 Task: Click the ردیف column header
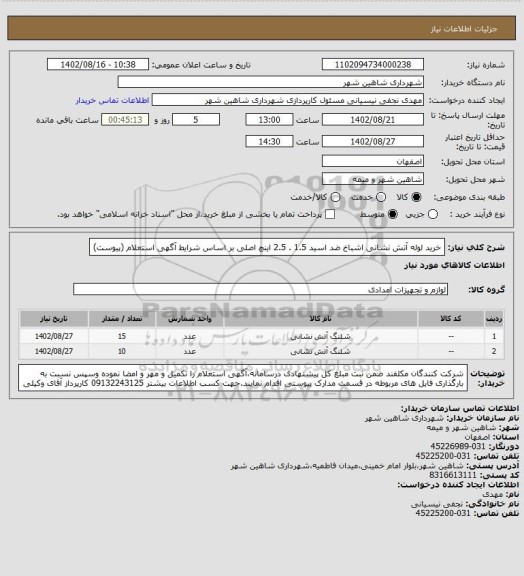[494, 318]
